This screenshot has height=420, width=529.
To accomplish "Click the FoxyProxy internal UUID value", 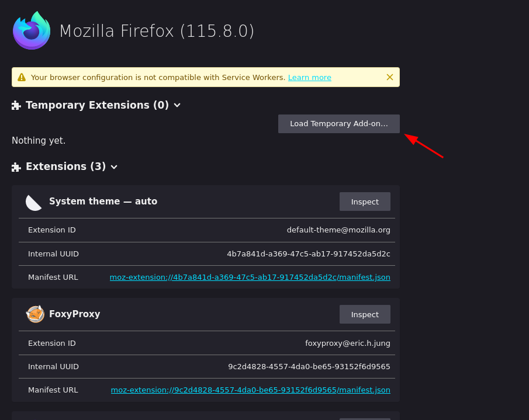I will 309,367.
